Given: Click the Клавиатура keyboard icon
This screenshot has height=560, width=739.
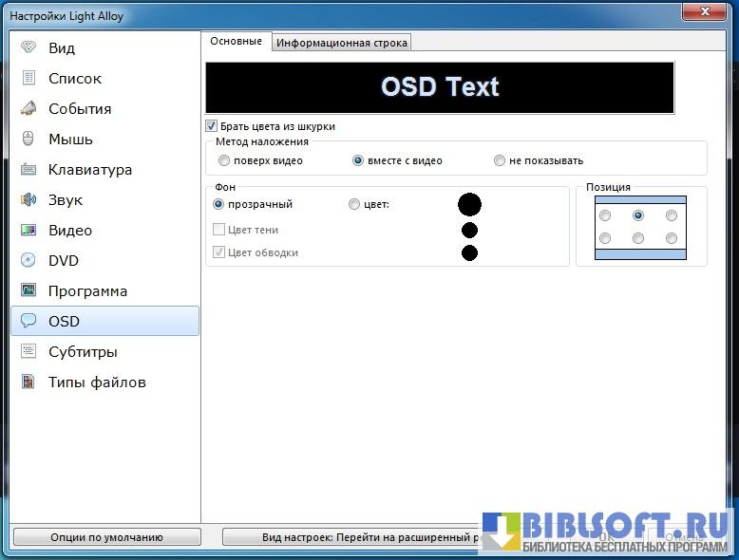Looking at the screenshot, I should (28, 169).
